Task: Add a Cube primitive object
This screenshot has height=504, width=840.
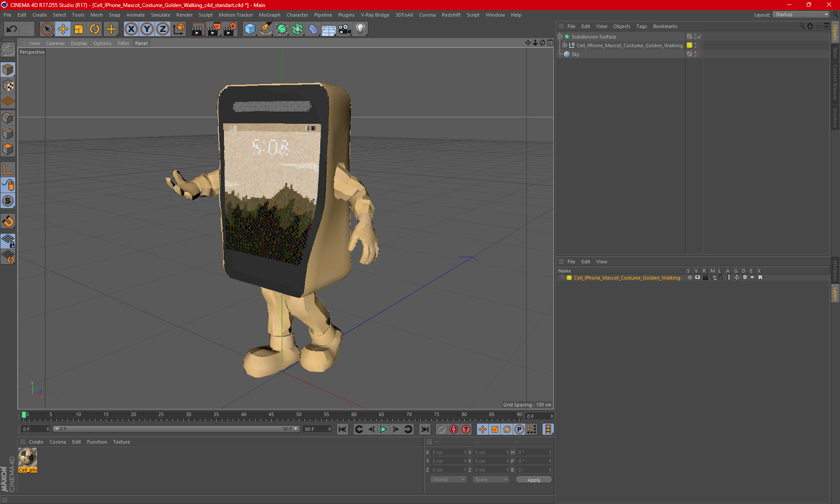Action: 250,29
